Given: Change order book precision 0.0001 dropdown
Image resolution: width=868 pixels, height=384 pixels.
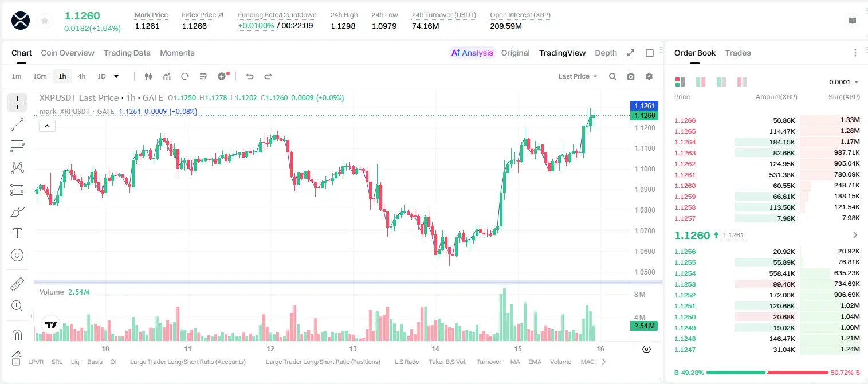Looking at the screenshot, I should (x=844, y=82).
